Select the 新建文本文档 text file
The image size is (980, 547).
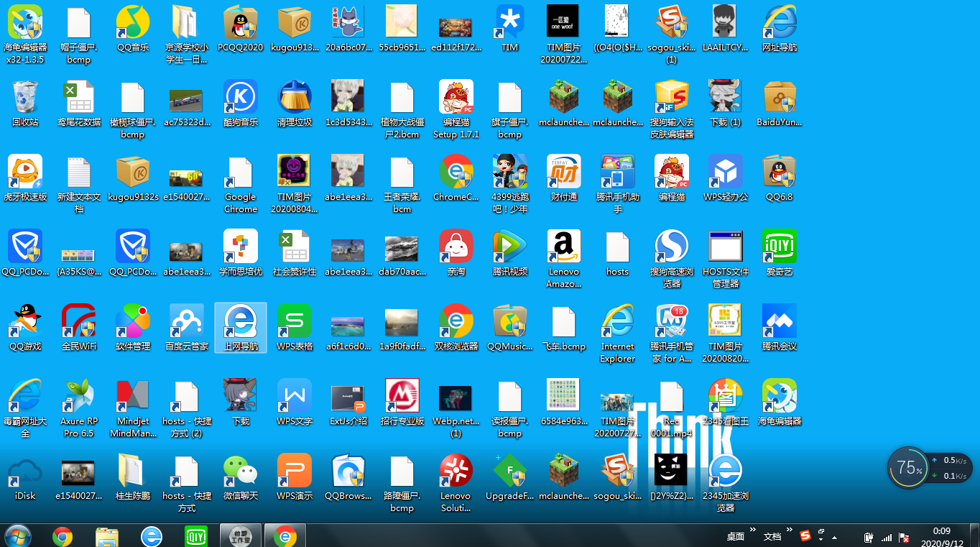79,184
